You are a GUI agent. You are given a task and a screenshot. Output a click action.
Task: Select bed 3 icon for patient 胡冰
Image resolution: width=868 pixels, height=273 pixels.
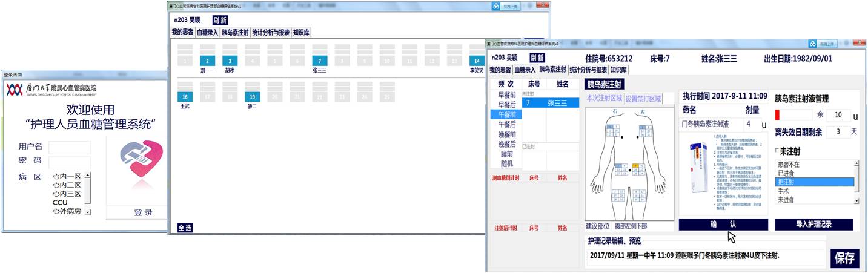230,61
